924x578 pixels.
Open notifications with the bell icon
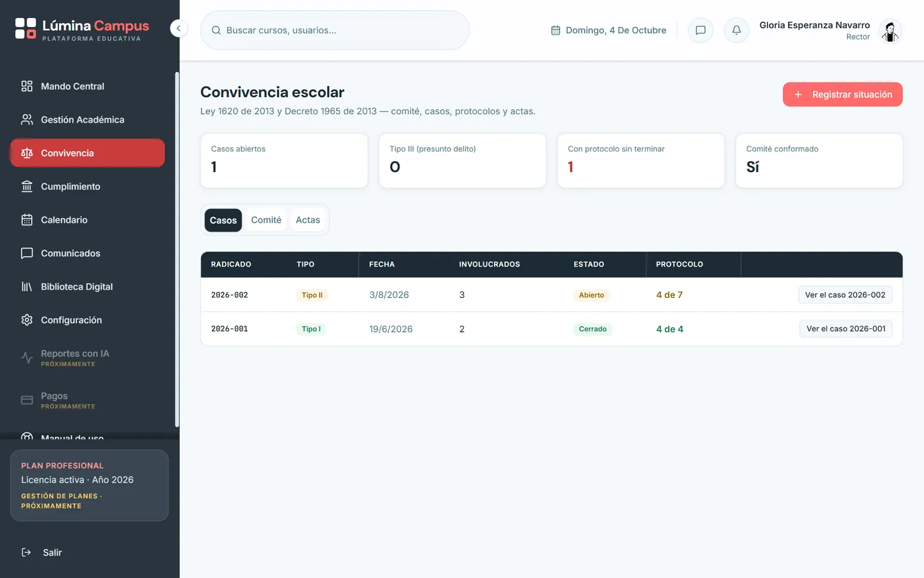pyautogui.click(x=737, y=30)
